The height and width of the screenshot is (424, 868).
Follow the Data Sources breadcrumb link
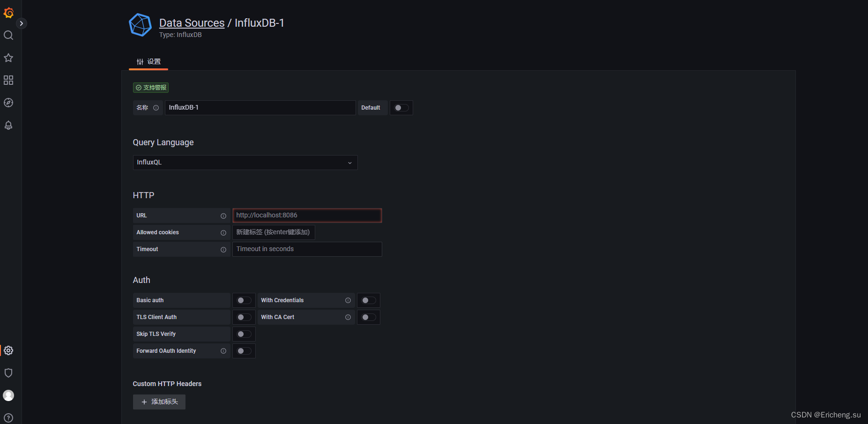[192, 23]
